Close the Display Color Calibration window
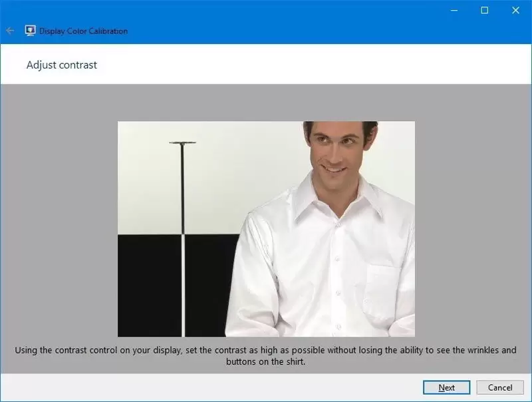The width and height of the screenshot is (532, 402). pos(516,10)
